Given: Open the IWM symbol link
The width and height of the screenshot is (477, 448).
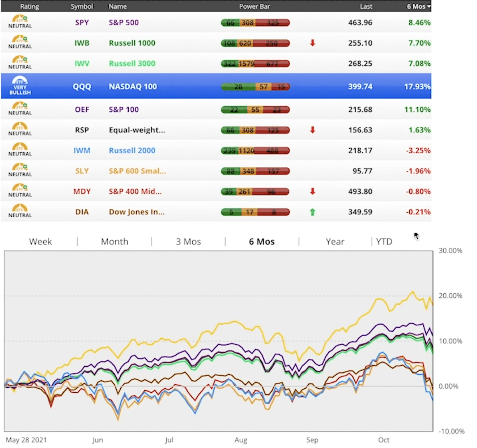Looking at the screenshot, I should click(82, 150).
